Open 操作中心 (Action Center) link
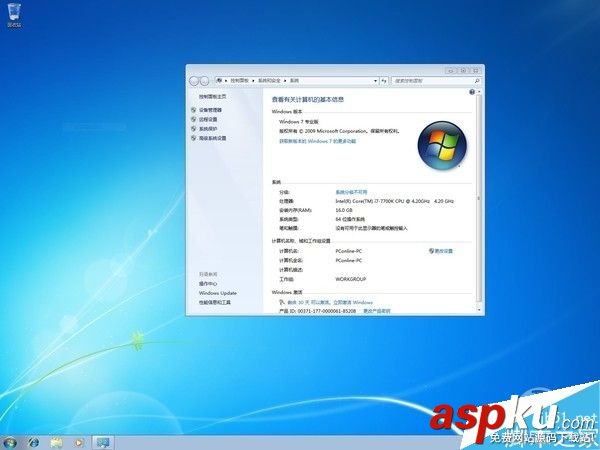This screenshot has height=450, width=600. point(208,284)
